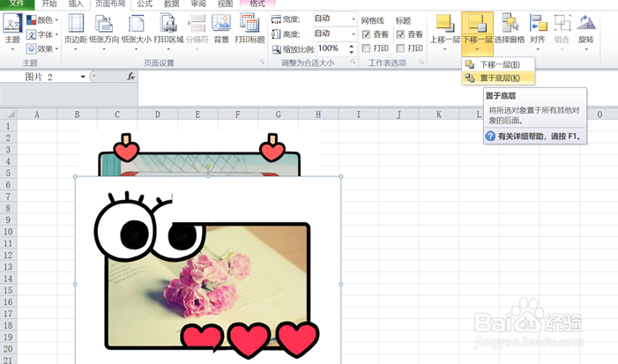This screenshot has height=364, width=618.
Task: Click into the formula bar input
Action: pos(377,87)
